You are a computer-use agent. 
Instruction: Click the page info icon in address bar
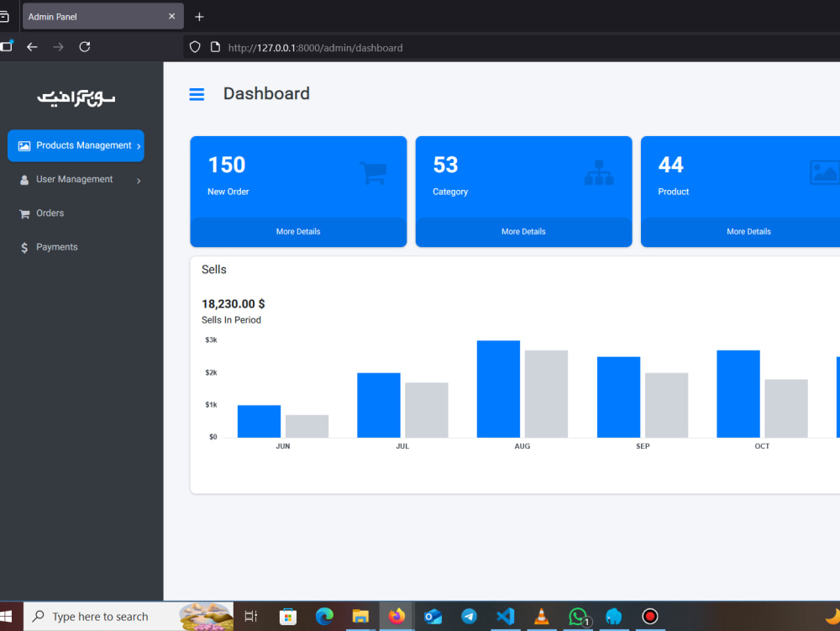coord(215,47)
